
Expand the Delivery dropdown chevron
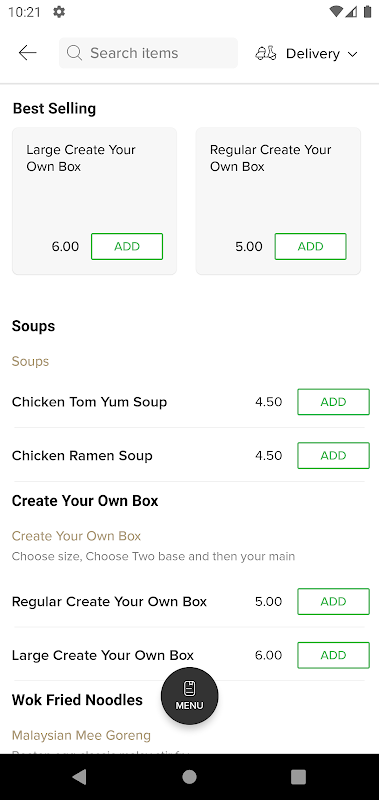coord(352,54)
